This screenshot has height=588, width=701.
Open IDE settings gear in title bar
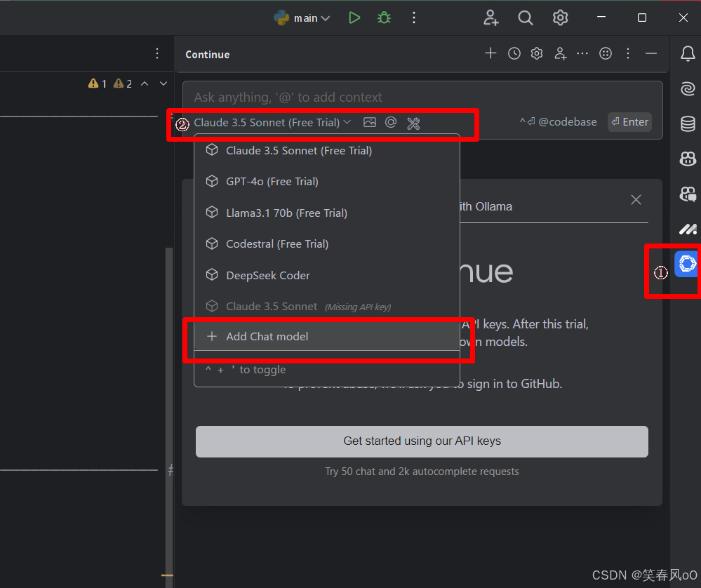click(560, 18)
